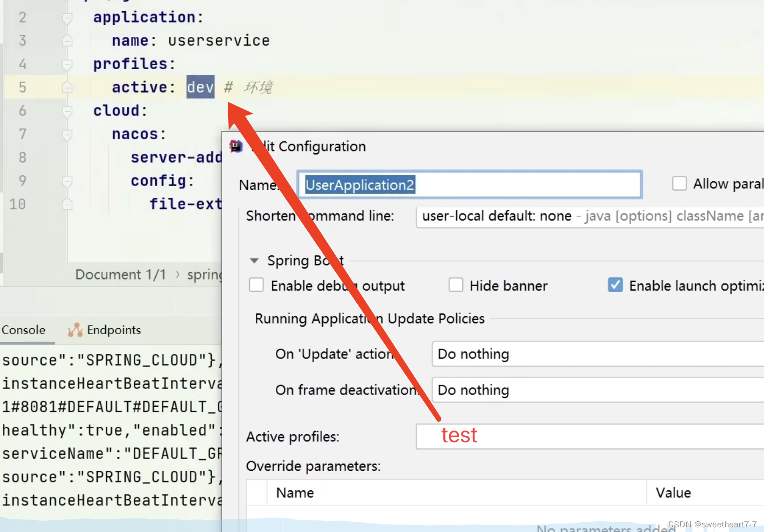Fold the config block at line 9
The width and height of the screenshot is (764, 532).
coord(67,181)
